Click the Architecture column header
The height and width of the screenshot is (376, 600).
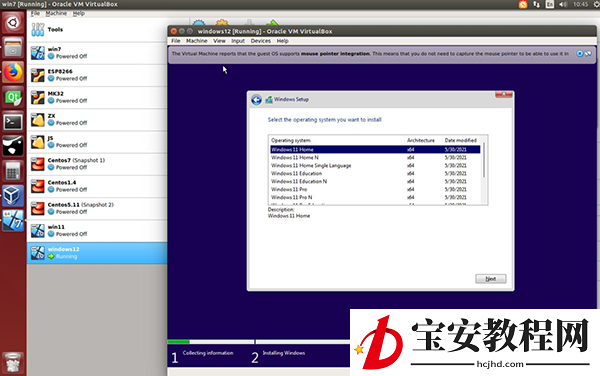(x=423, y=140)
